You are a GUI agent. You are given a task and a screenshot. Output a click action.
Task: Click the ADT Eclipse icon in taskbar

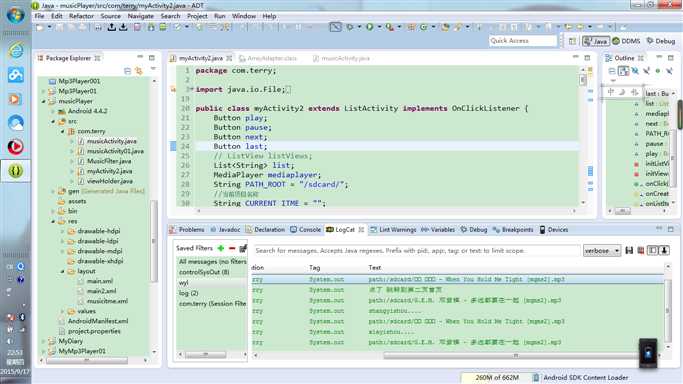point(16,171)
